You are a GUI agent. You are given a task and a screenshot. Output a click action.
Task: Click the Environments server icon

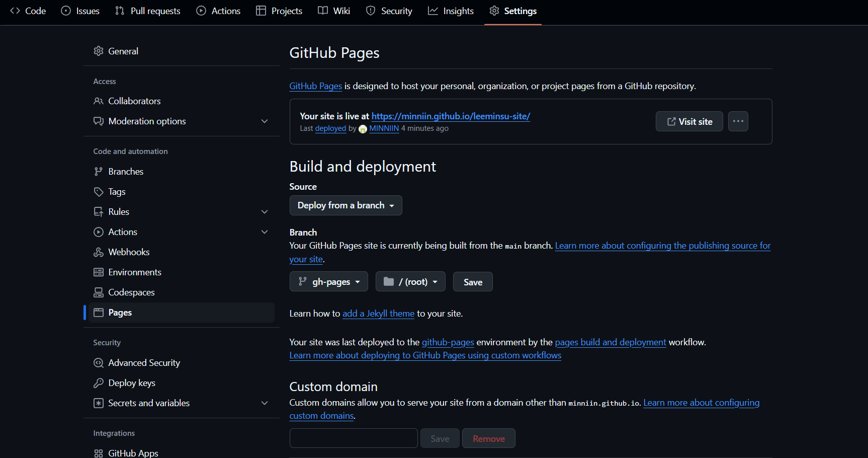99,272
